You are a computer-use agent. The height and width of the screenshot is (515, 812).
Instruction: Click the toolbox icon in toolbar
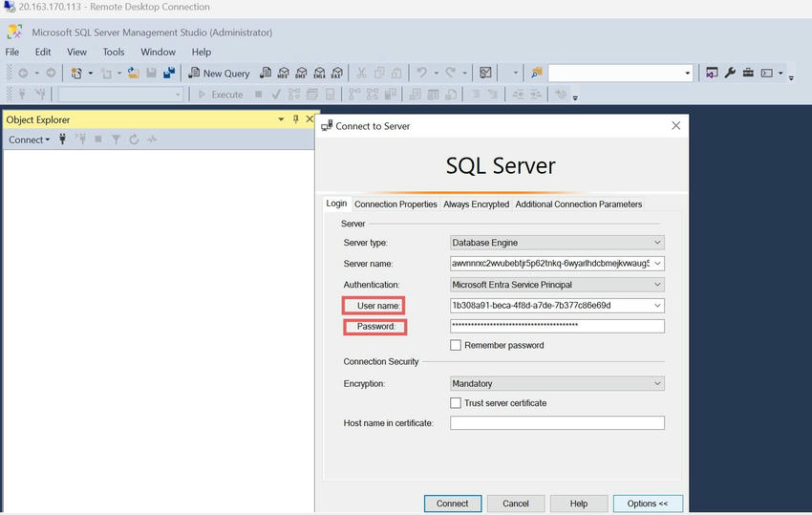[748, 73]
